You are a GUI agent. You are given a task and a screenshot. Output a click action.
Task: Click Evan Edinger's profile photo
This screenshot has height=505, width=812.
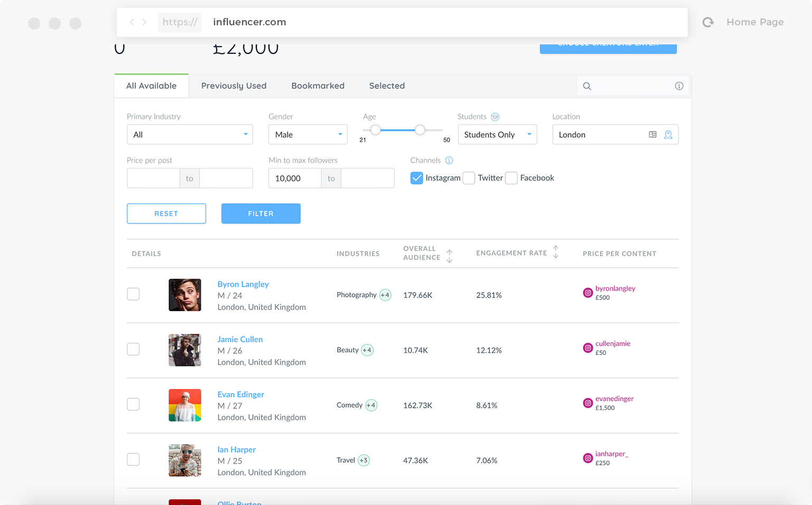pyautogui.click(x=185, y=405)
